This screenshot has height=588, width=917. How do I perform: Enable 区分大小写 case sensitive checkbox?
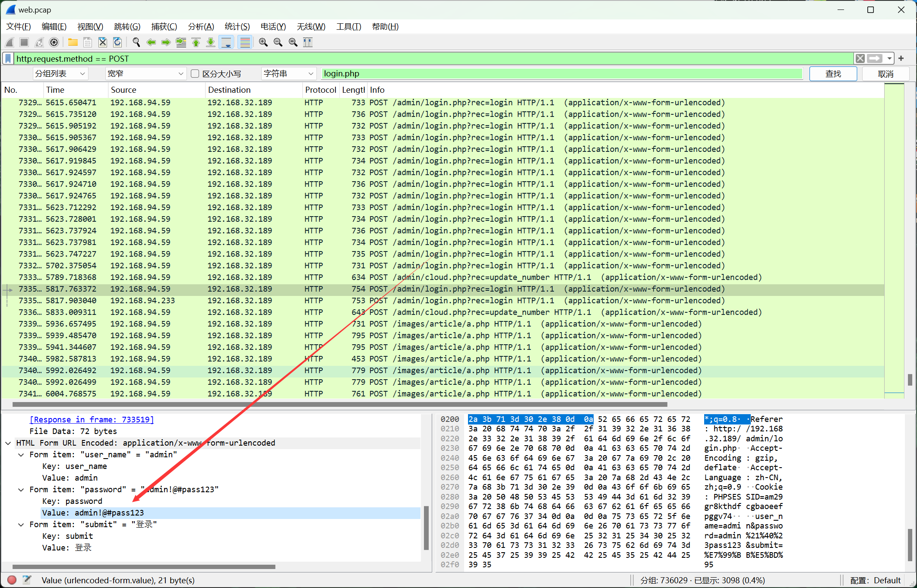pos(195,74)
